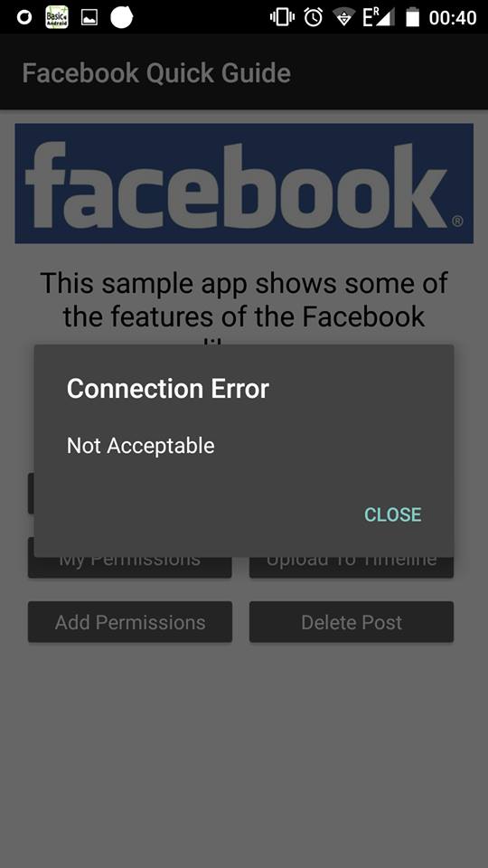Tap the battery status icon
Screen dimensions: 488x868
[x=412, y=18]
